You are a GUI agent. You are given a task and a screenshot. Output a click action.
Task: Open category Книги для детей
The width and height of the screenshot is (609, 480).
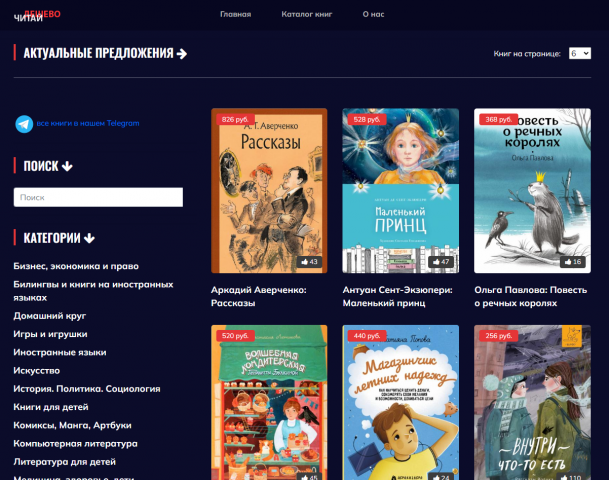51,407
